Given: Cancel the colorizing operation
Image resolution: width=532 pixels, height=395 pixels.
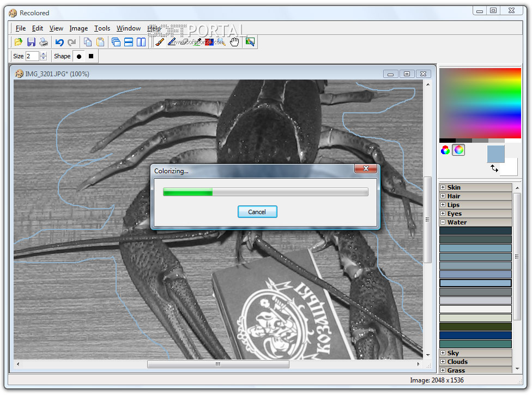Looking at the screenshot, I should 257,212.
